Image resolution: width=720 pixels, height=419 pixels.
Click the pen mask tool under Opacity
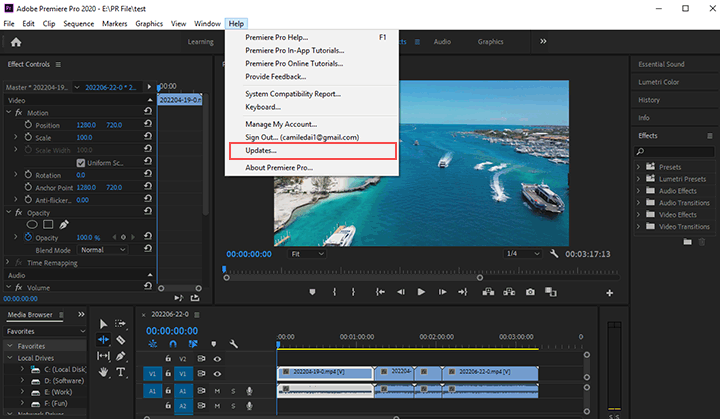pos(65,224)
